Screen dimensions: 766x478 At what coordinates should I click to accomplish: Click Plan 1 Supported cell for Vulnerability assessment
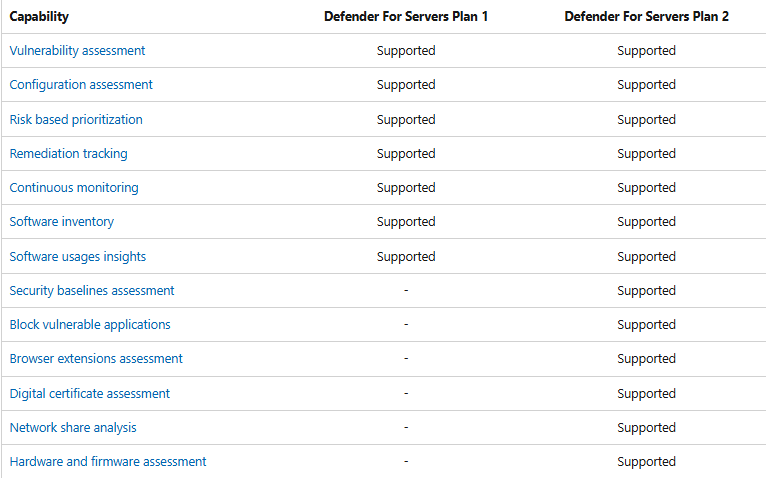[x=406, y=51]
